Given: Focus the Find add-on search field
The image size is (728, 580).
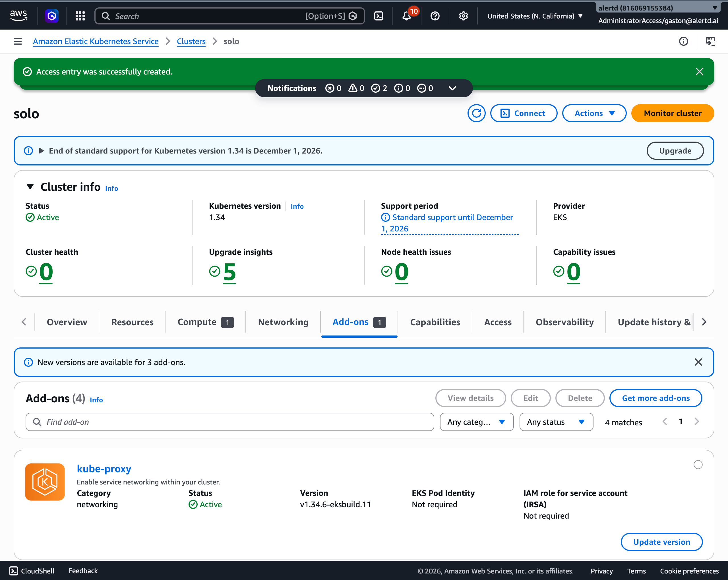Looking at the screenshot, I should [x=229, y=422].
